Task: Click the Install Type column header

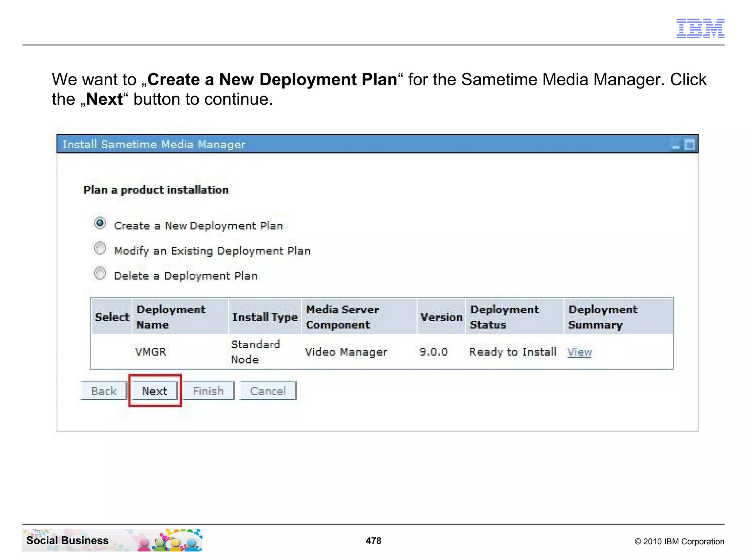Action: 265,317
